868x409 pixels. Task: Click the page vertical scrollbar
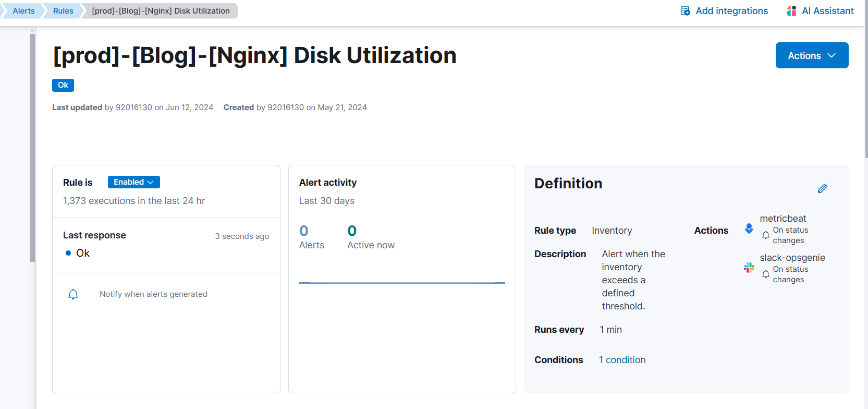pos(866,79)
